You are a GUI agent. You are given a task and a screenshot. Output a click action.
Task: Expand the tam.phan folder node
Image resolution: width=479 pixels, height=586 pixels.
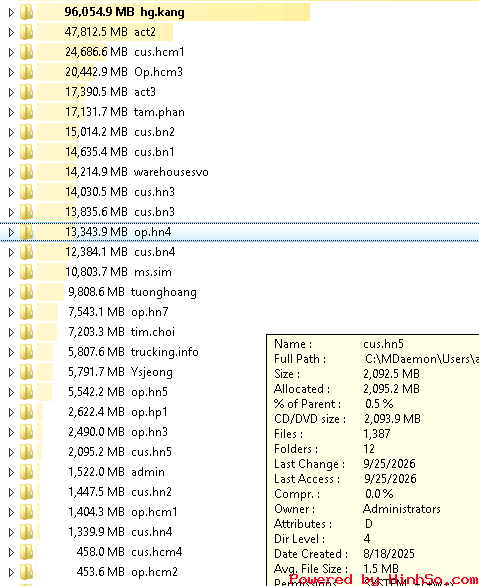[11, 112]
